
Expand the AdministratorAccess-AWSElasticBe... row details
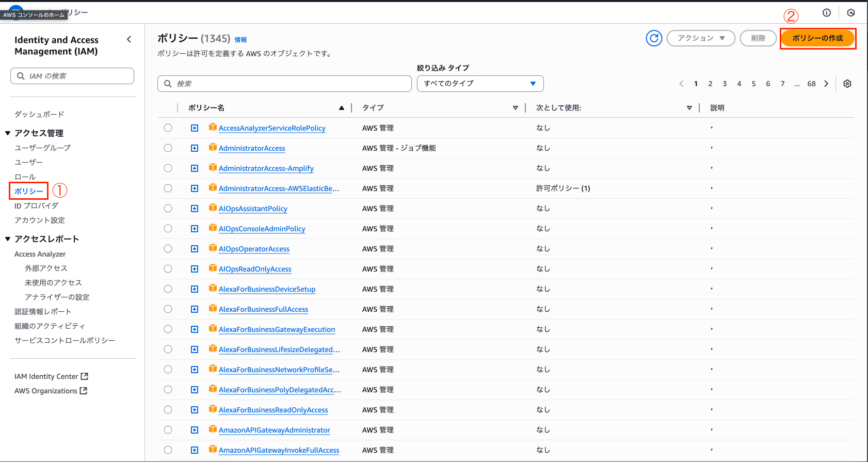pyautogui.click(x=195, y=188)
